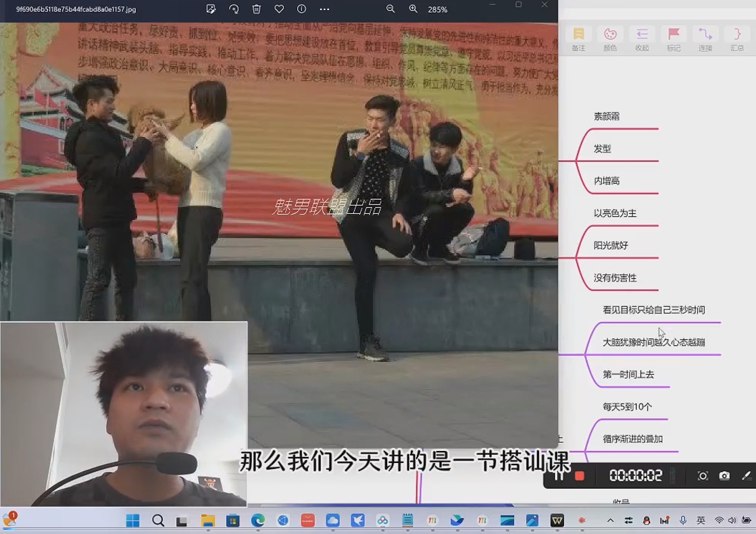Zoom in with the plus magnifier icon
The image size is (756, 534).
pos(413,9)
